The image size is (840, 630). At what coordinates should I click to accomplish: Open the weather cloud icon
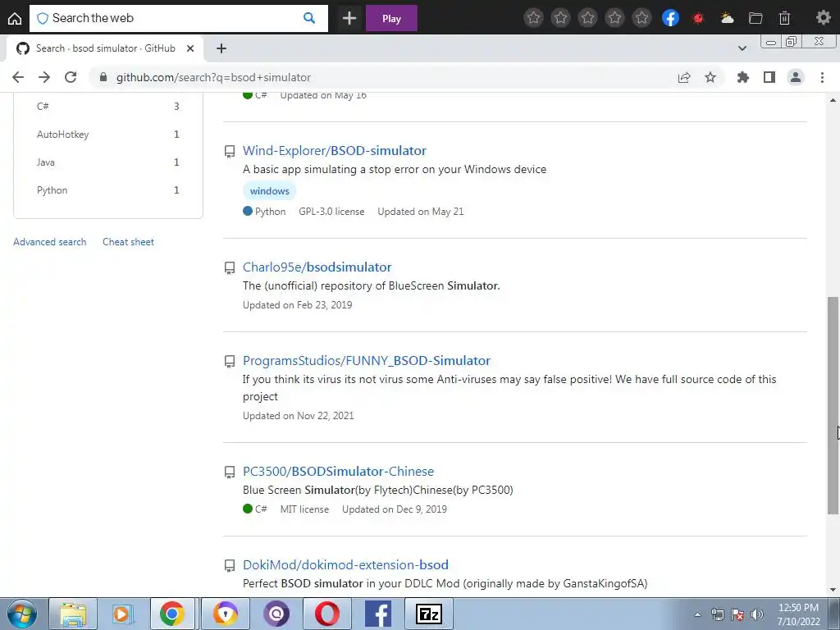click(x=727, y=18)
